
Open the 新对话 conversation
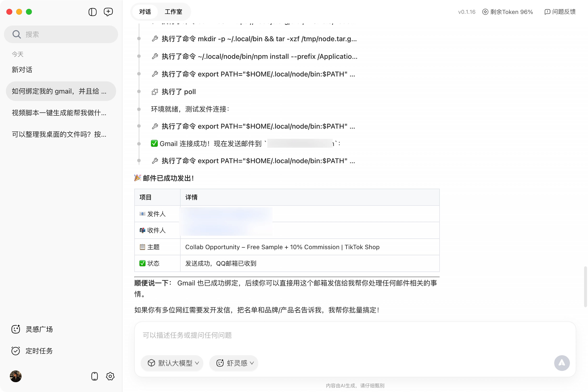22,70
